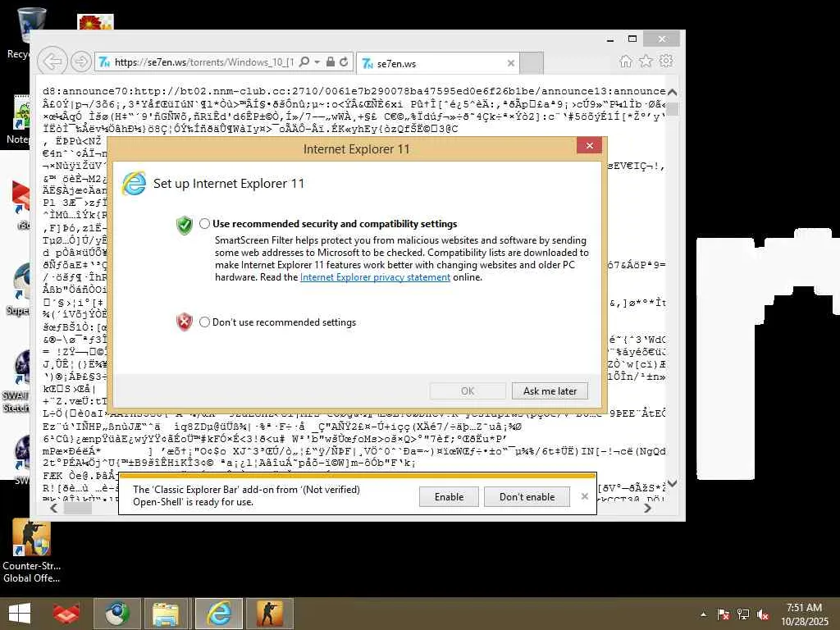840x630 pixels.
Task: Close the se7en.ws tab
Action: click(510, 63)
